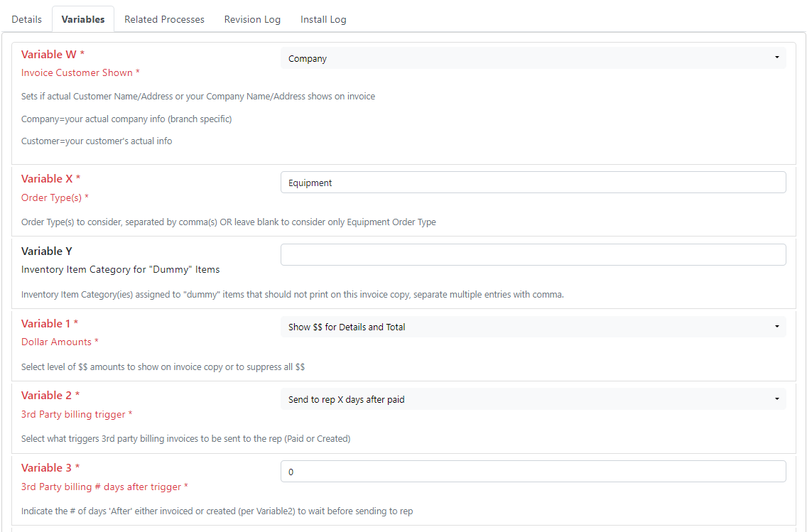Click the 'Sets if actual Customer Name/Address' description
Screen dimensions: 807x532
198,96
